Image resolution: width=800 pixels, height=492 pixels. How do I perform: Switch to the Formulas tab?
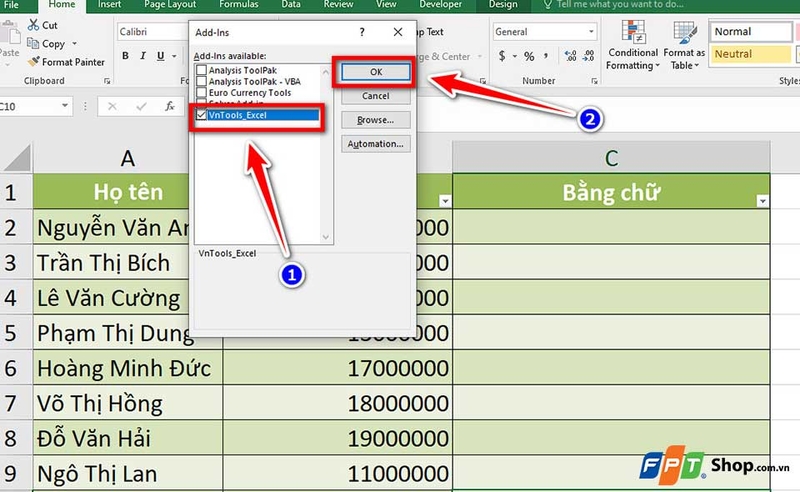click(x=238, y=4)
